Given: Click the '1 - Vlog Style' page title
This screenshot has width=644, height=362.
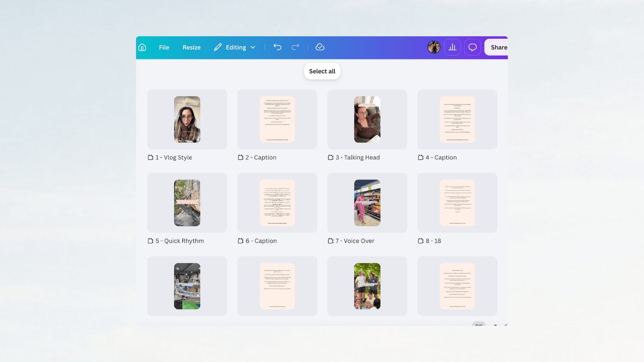Looking at the screenshot, I should click(174, 157).
